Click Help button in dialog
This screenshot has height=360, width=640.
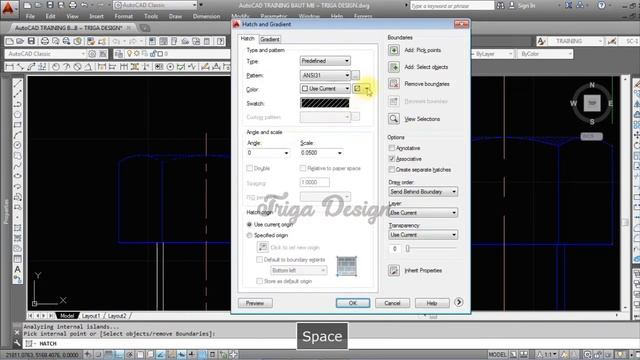pyautogui.click(x=432, y=303)
